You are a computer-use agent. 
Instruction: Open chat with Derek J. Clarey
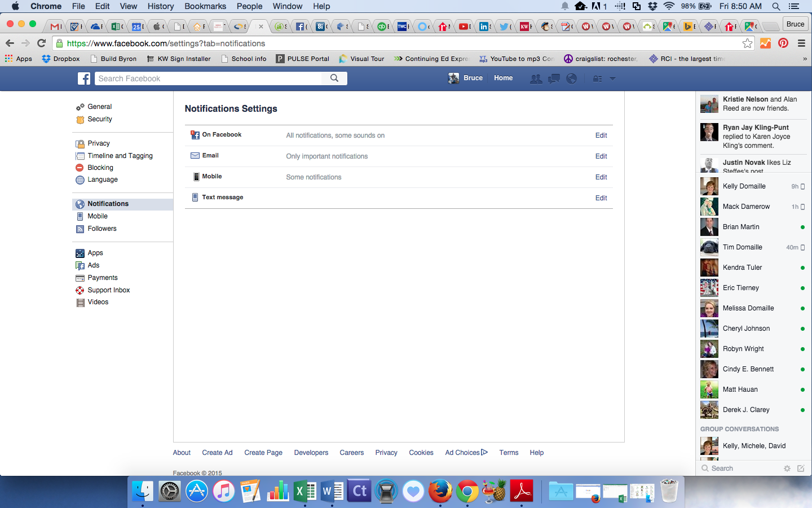point(753,410)
